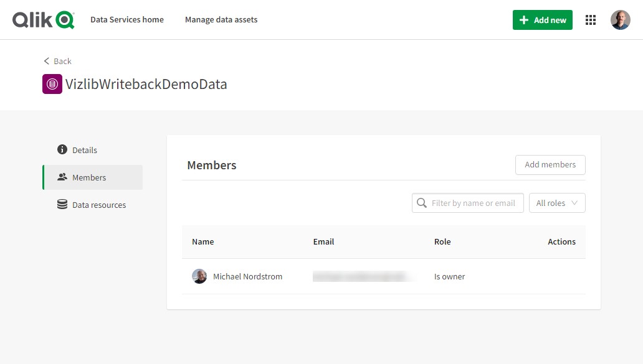Image resolution: width=643 pixels, height=364 pixels.
Task: Click the VizlibWritebackDemoData space icon
Action: point(52,84)
